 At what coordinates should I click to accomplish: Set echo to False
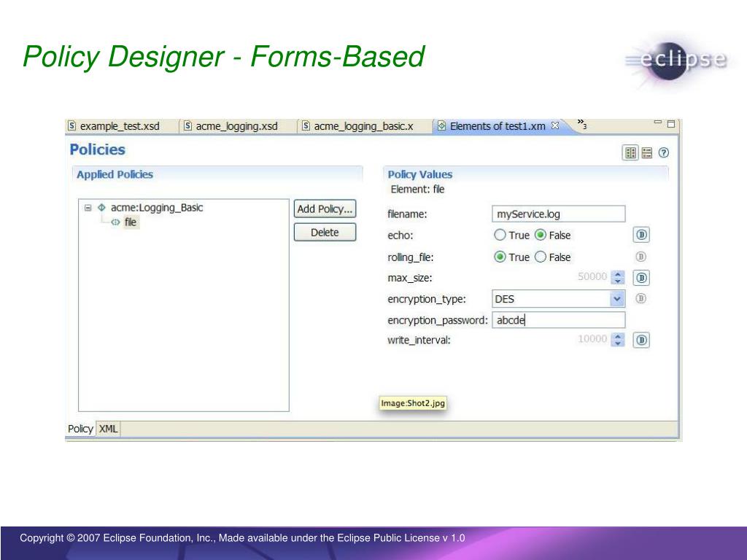tap(541, 235)
